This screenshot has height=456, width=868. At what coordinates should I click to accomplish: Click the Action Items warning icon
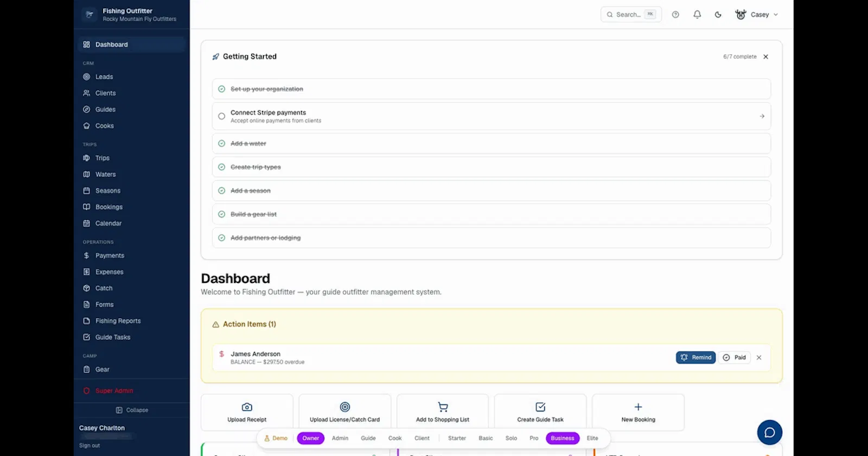point(215,325)
